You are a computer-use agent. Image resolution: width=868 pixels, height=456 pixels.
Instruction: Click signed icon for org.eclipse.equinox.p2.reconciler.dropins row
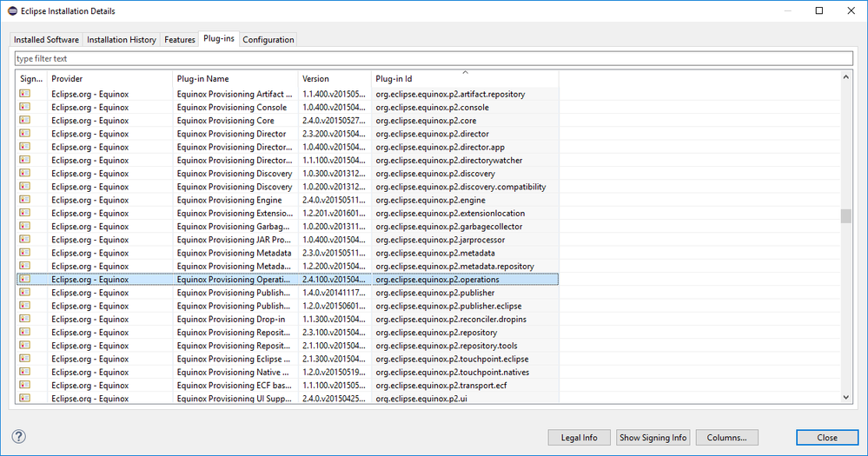24,319
